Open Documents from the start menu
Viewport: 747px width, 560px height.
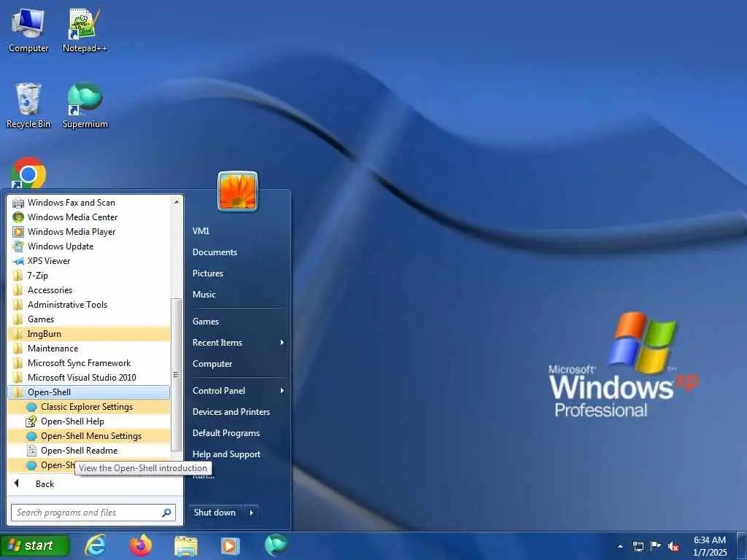[x=215, y=252]
